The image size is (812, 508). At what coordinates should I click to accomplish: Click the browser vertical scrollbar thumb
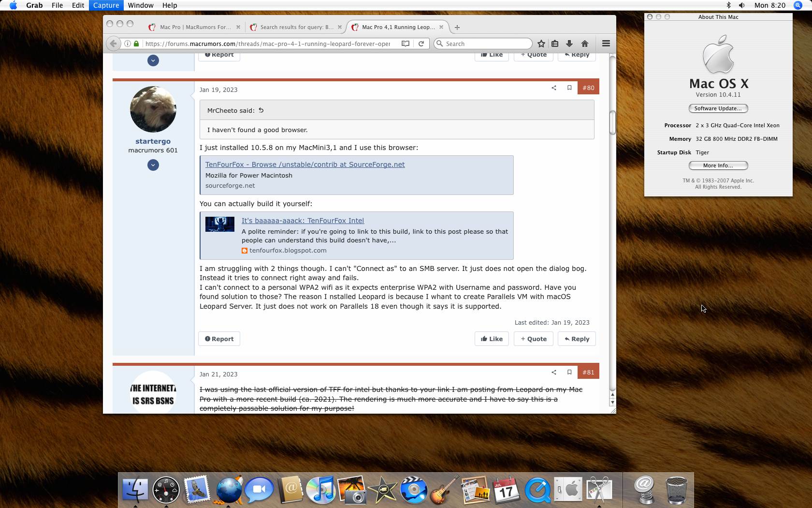(612, 123)
